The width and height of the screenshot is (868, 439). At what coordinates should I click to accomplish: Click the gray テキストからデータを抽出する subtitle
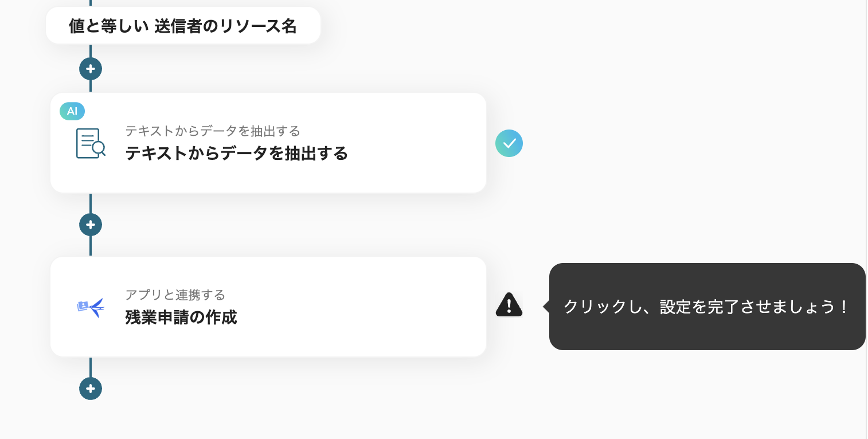pos(213,131)
